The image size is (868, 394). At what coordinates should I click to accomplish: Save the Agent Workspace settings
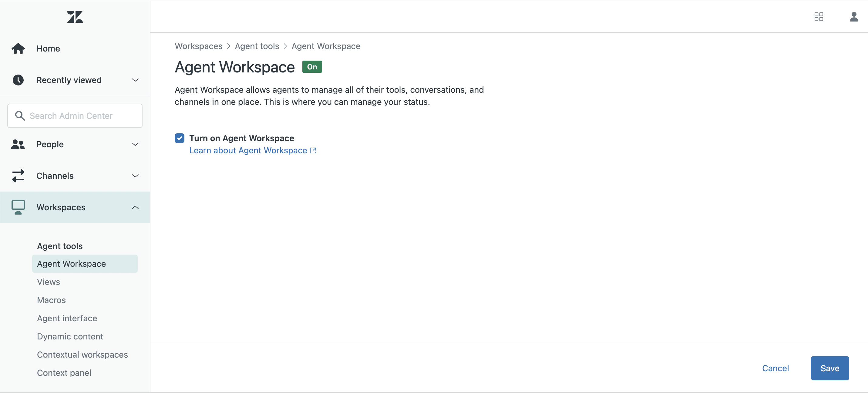829,369
